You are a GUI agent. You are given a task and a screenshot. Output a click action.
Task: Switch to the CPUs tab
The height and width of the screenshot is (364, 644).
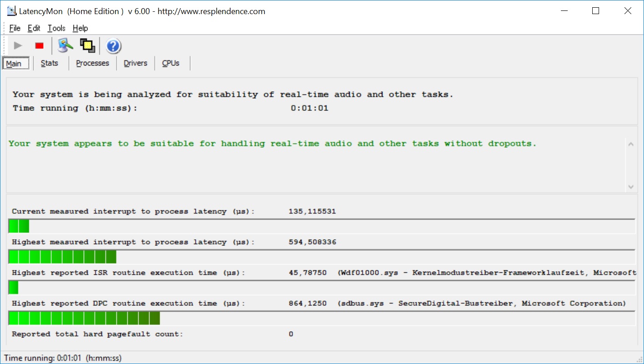pyautogui.click(x=171, y=63)
